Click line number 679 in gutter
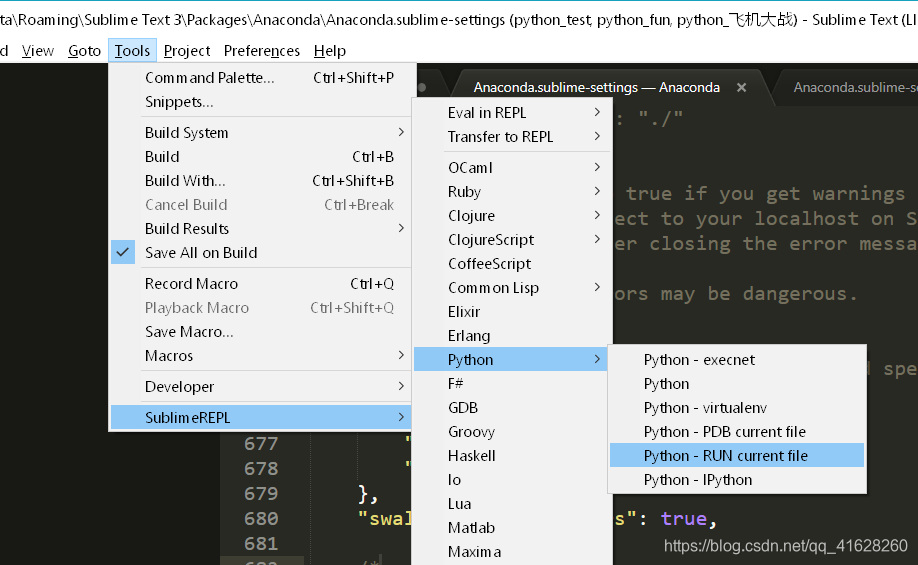This screenshot has height=565, width=918. pos(261,494)
